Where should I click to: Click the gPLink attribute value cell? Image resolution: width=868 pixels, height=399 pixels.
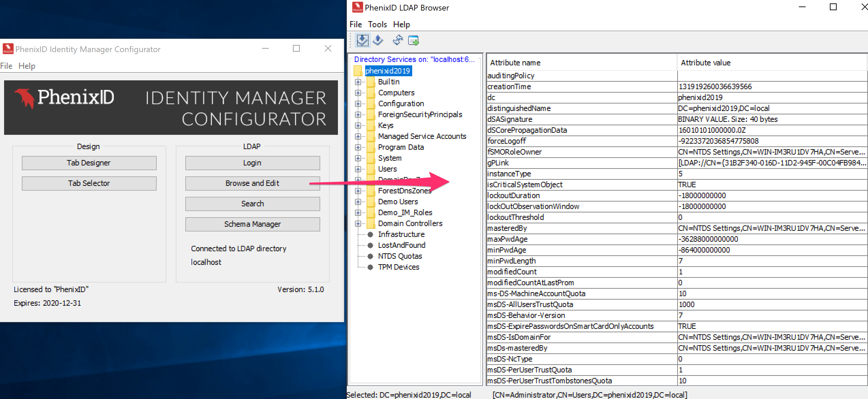tap(772, 163)
